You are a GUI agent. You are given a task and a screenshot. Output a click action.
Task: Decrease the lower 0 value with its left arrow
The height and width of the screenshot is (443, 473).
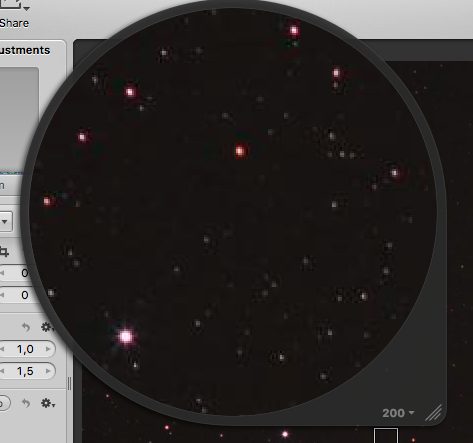2,295
